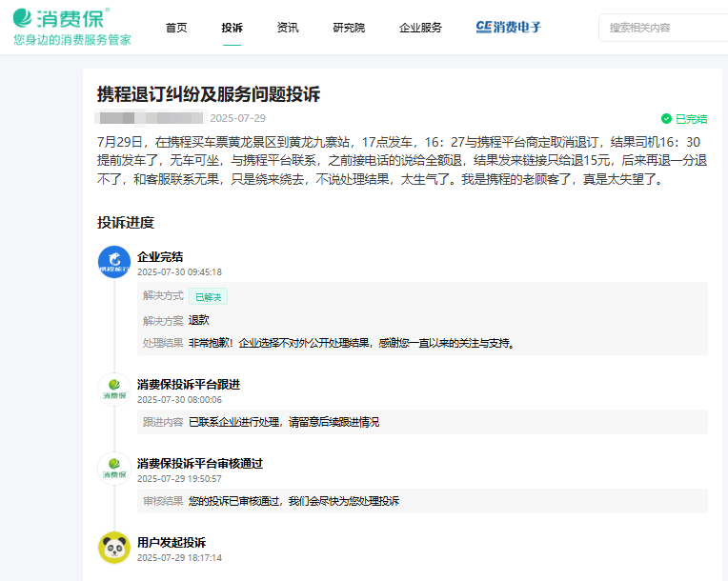
Task: Click the slogan 您身边的消费服务管家
Action: pos(72,40)
